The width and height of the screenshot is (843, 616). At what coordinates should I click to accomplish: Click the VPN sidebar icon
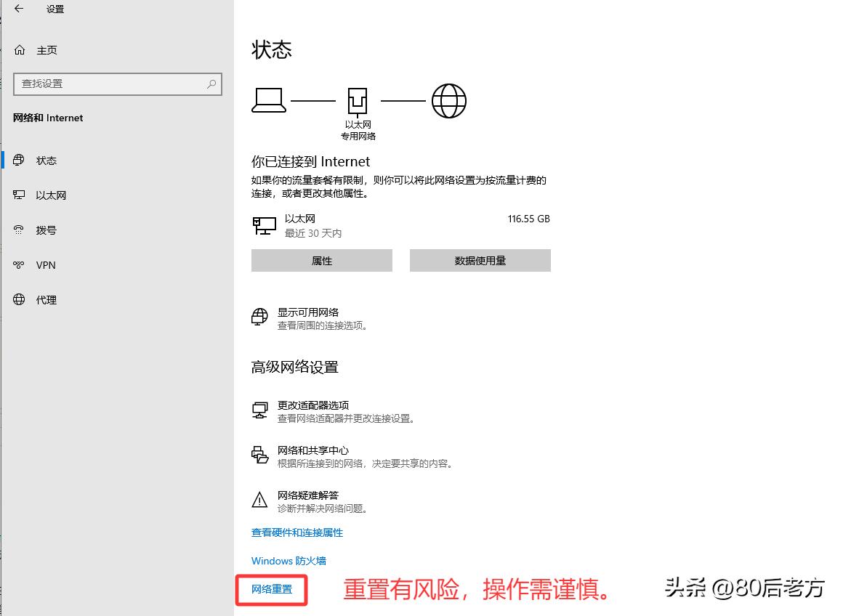[18, 264]
